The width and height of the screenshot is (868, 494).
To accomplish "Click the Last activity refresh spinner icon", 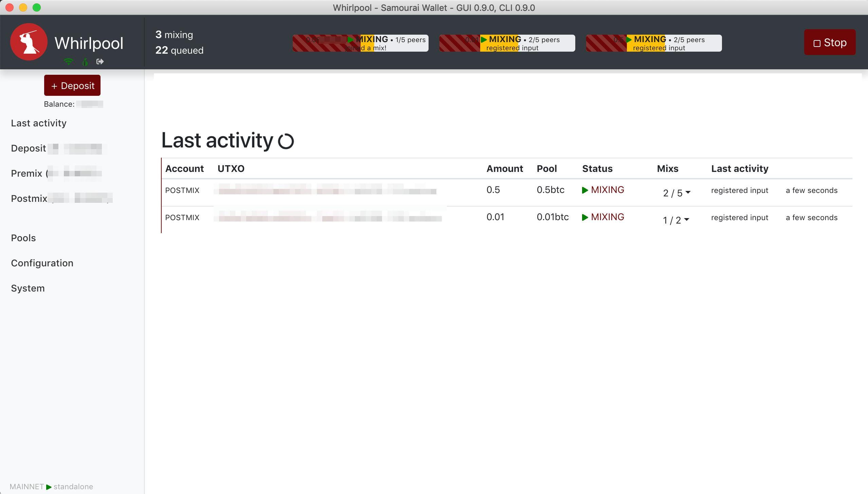I will click(x=286, y=141).
